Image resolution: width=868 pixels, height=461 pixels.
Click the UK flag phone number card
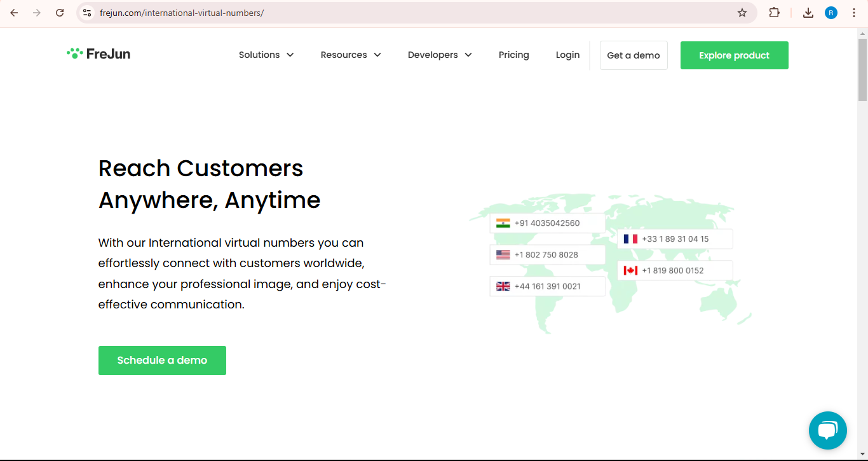coord(546,286)
